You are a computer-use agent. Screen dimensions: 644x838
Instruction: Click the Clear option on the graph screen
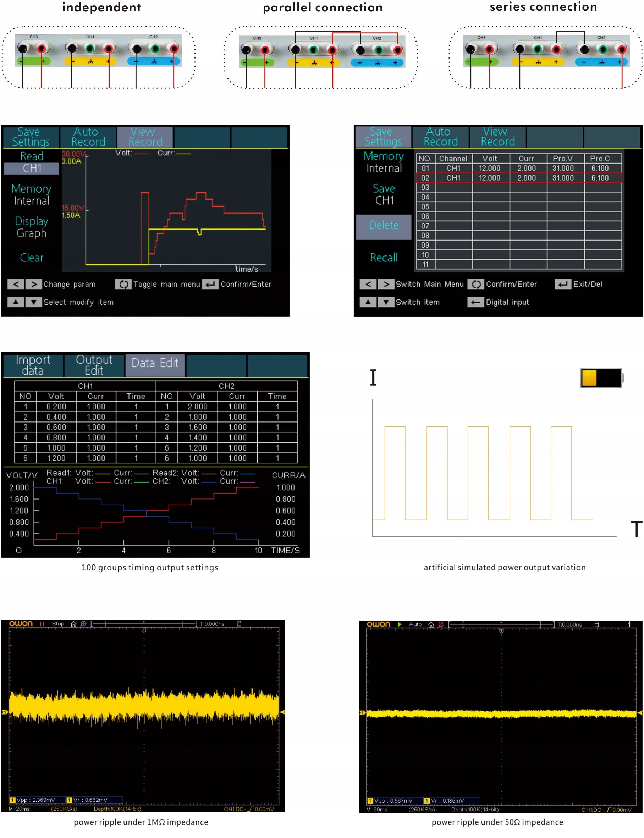[x=32, y=258]
